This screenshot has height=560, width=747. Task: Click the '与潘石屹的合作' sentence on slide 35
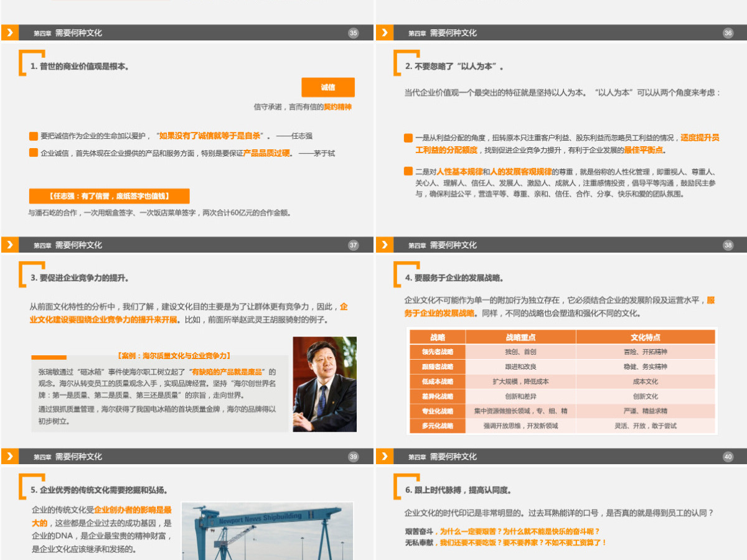160,213
